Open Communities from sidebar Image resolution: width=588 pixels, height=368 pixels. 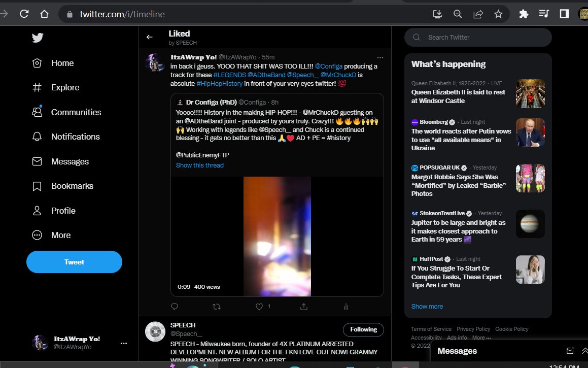(x=66, y=112)
